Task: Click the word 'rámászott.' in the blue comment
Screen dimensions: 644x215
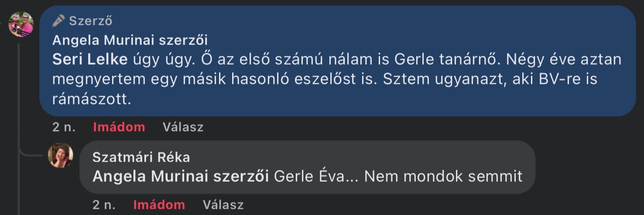Action: (91, 99)
